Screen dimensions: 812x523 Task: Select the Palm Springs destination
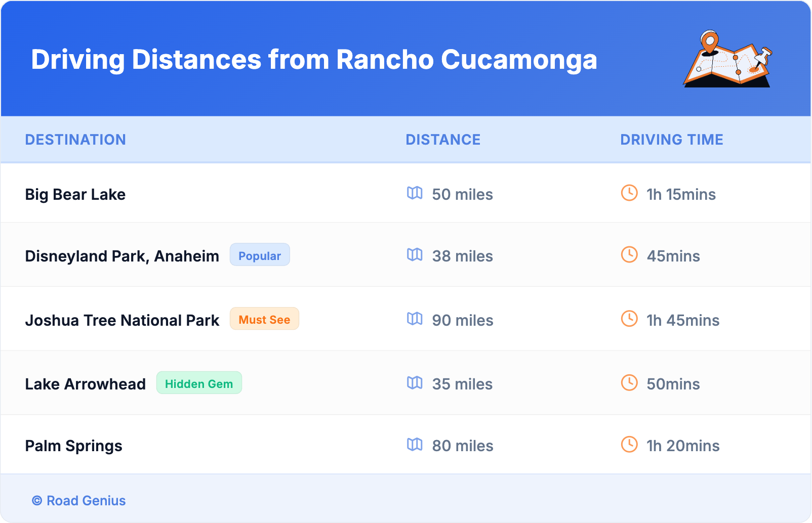(74, 446)
